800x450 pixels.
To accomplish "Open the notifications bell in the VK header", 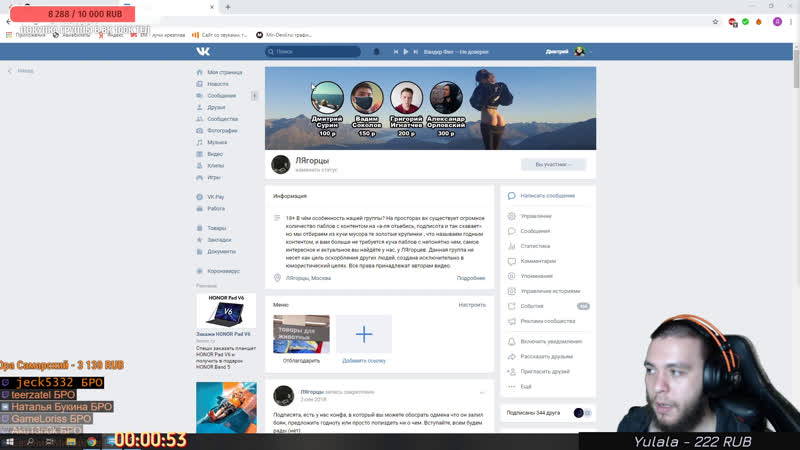I will tap(377, 51).
